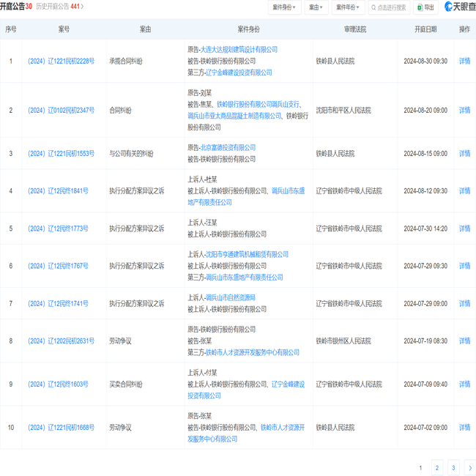Open 铁岭银行股份有限公司调兵山支行 link
The height and width of the screenshot is (476, 476).
[x=258, y=105]
